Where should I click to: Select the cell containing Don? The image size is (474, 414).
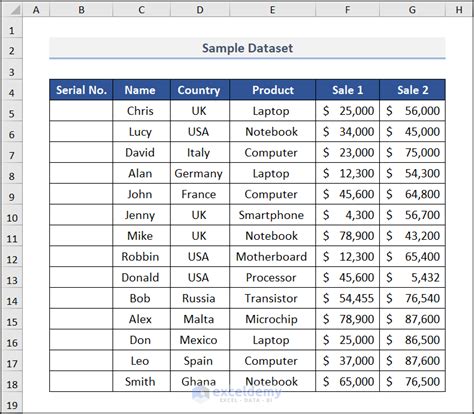click(x=141, y=340)
